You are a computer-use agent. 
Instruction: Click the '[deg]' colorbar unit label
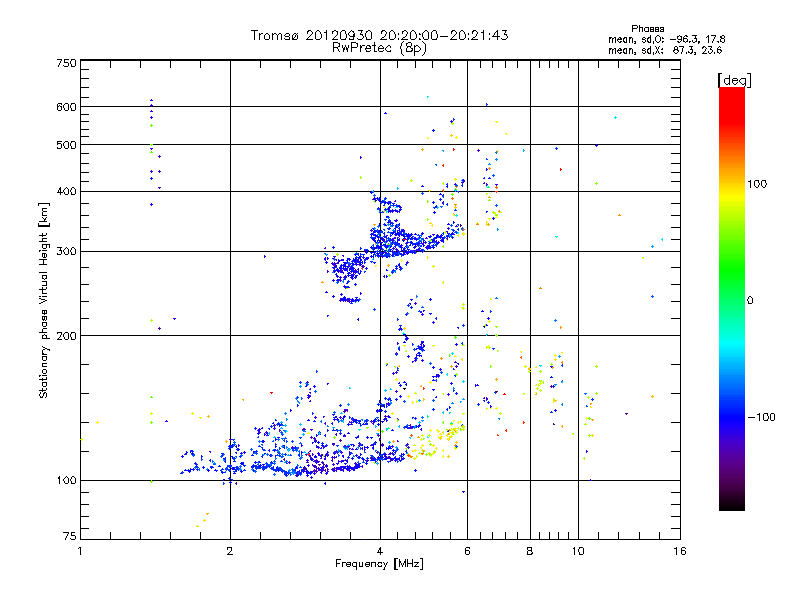click(734, 80)
